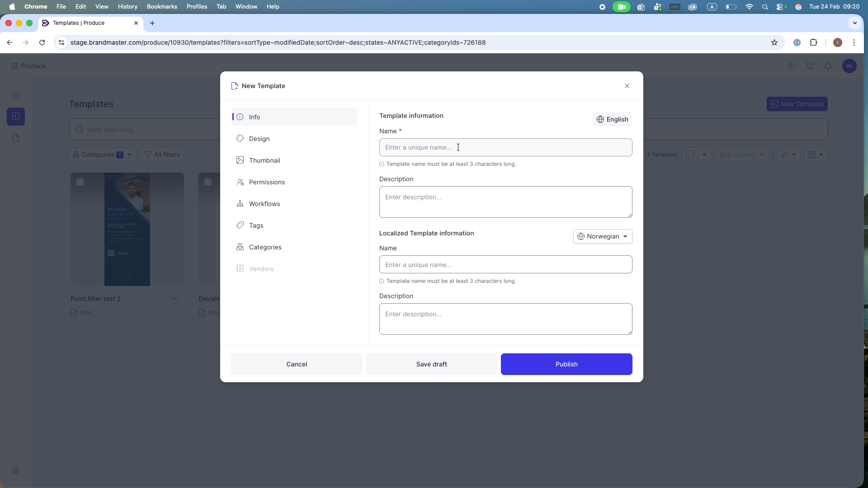868x488 pixels.
Task: Open the File menu in macOS menu bar
Action: 61,7
